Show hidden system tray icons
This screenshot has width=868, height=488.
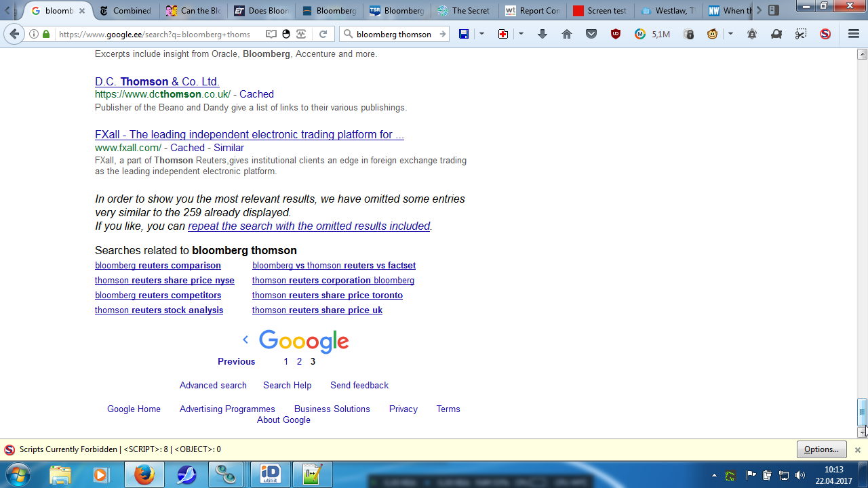point(714,475)
